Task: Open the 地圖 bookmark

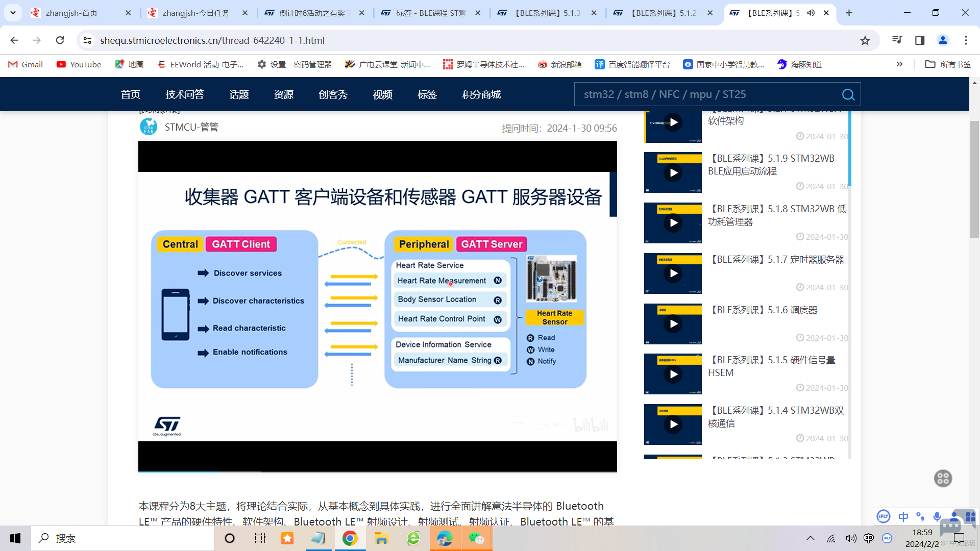Action: click(x=129, y=64)
